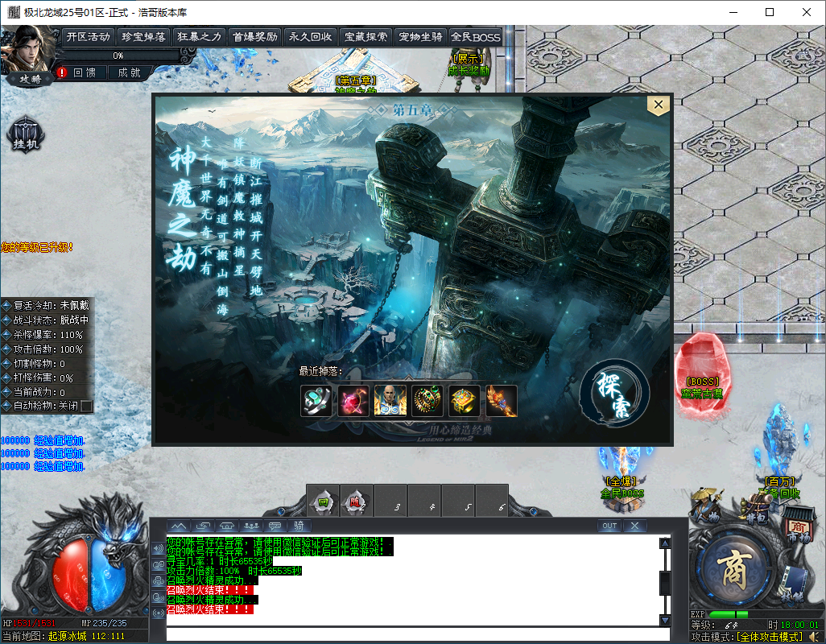Image resolution: width=826 pixels, height=644 pixels.
Task: Select empty hotbar slot 4
Action: tap(424, 502)
